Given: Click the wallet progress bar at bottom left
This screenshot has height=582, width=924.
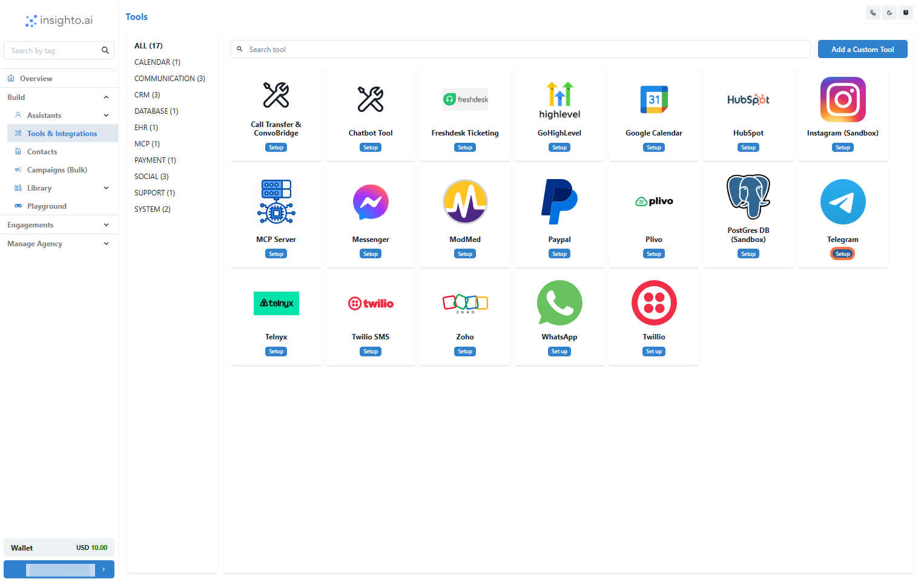Looking at the screenshot, I should (59, 569).
